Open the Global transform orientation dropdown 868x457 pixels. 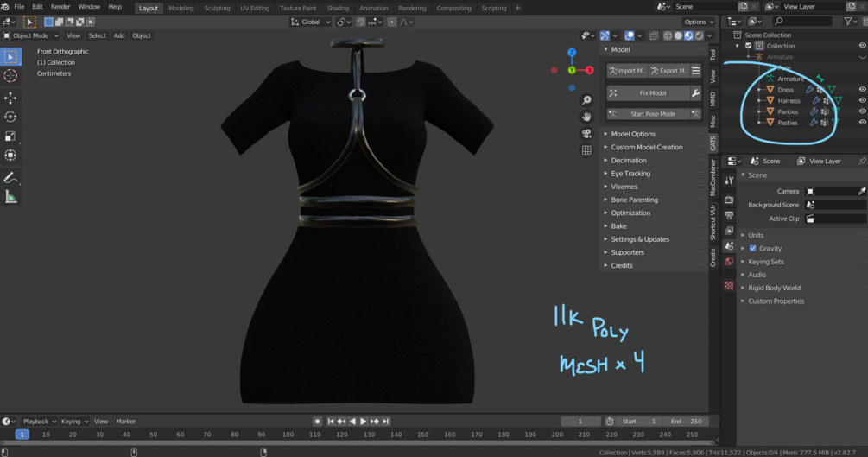point(311,22)
